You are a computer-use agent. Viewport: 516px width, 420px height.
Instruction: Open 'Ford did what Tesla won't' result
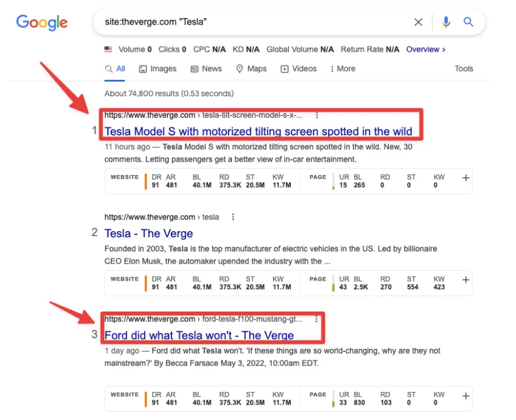pyautogui.click(x=199, y=335)
